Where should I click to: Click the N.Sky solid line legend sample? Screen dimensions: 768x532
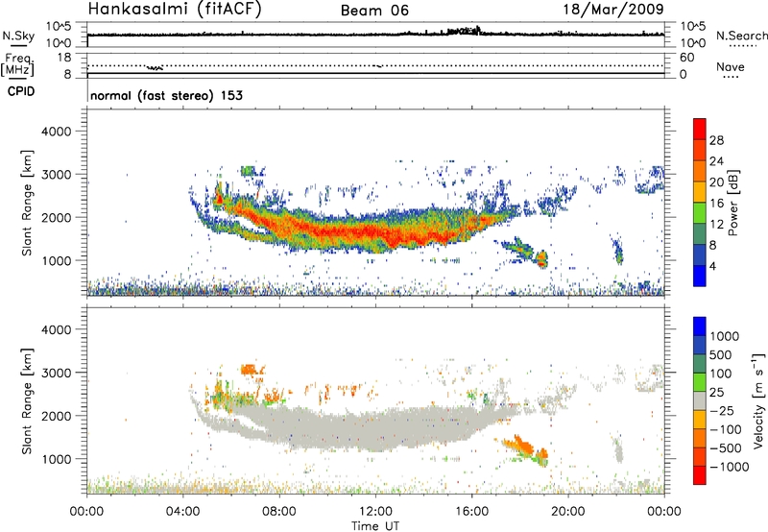tap(18, 45)
